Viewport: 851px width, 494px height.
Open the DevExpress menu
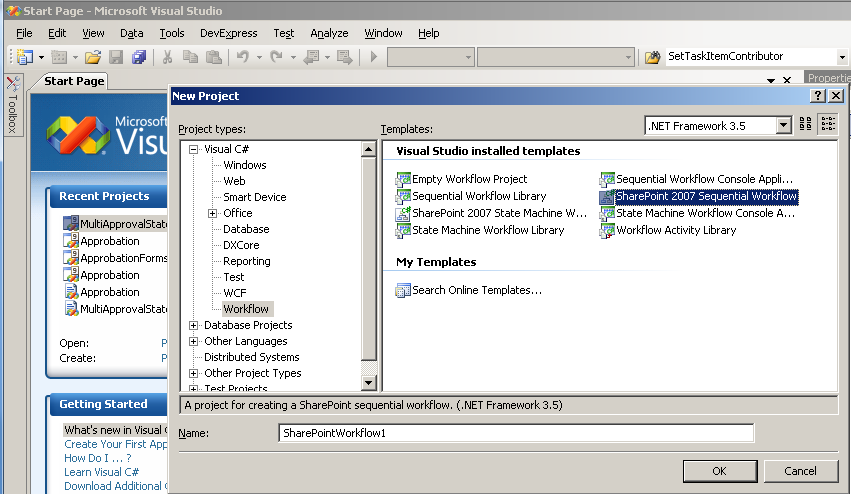coord(228,33)
